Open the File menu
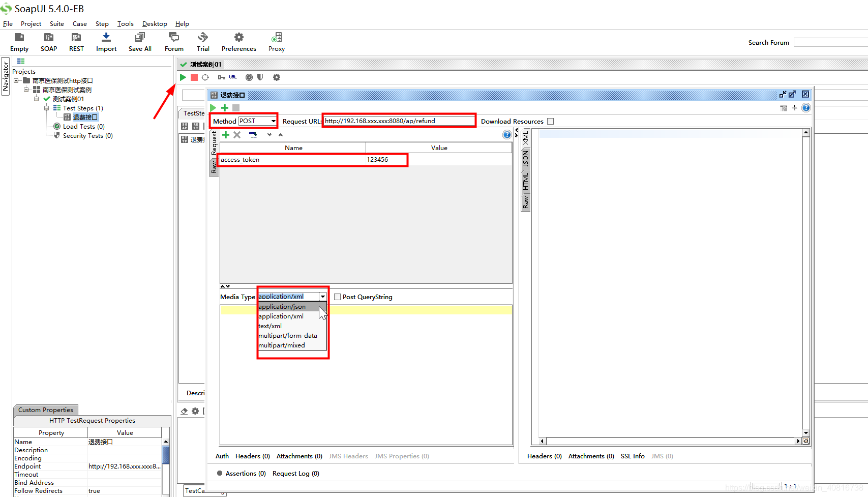Screen dimensions: 868x497 coord(8,24)
